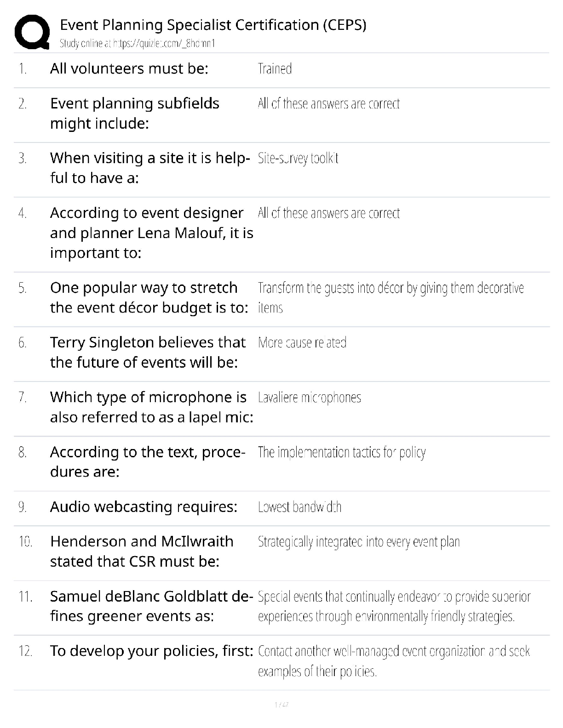Open the quizlet.com study online link

pos(137,44)
